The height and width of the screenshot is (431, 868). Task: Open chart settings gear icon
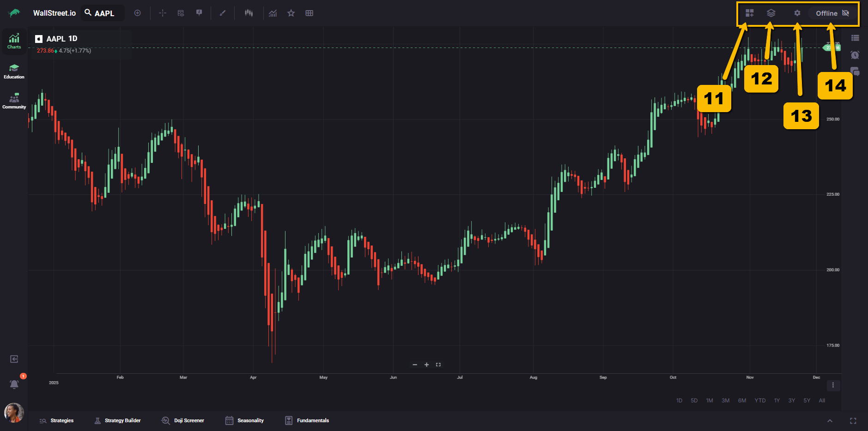click(797, 13)
